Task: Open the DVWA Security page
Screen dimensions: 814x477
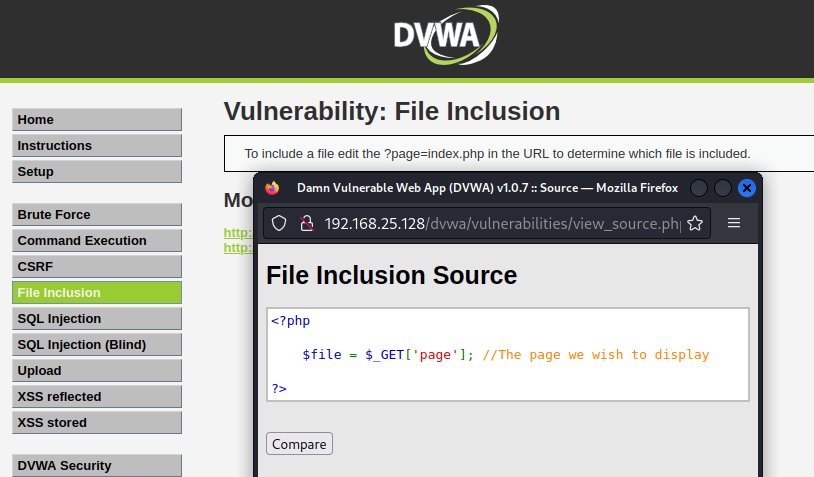Action: pos(97,465)
